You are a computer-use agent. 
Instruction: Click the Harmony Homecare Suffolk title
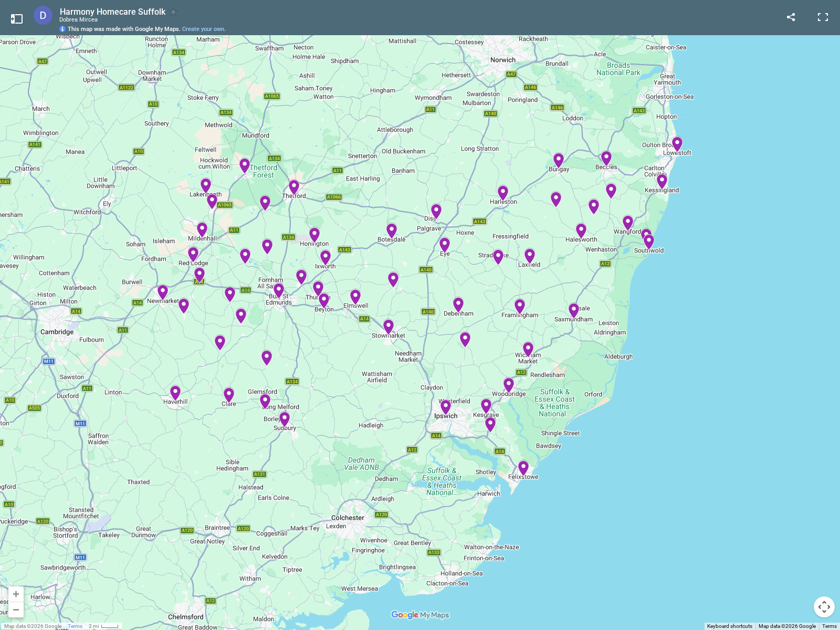point(112,12)
